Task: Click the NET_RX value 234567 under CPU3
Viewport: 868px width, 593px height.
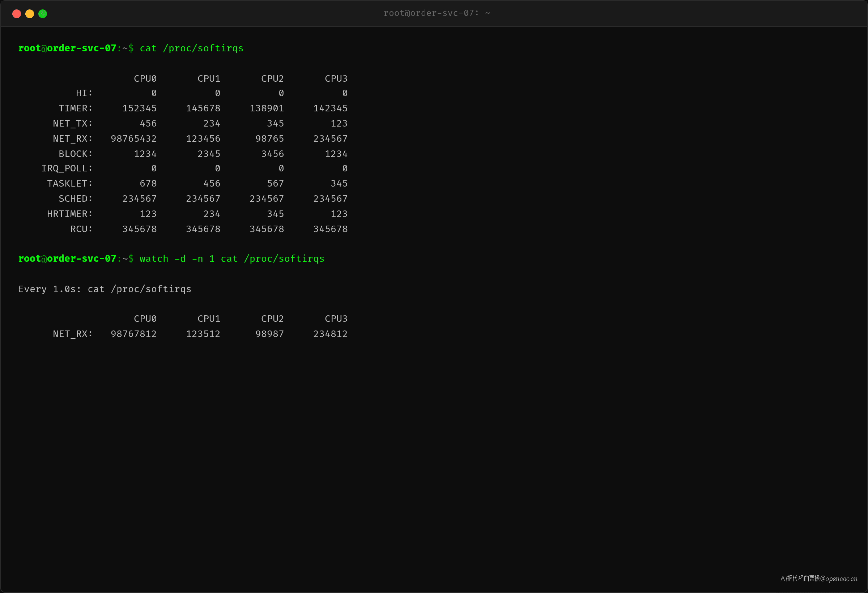Action: click(330, 139)
